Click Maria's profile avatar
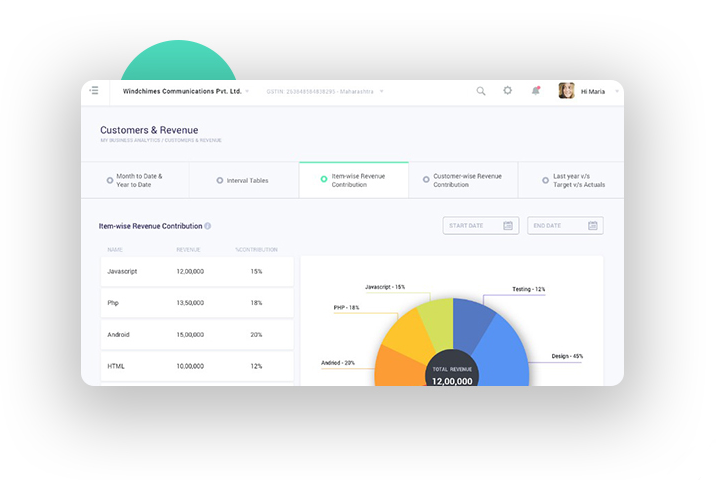 [566, 91]
